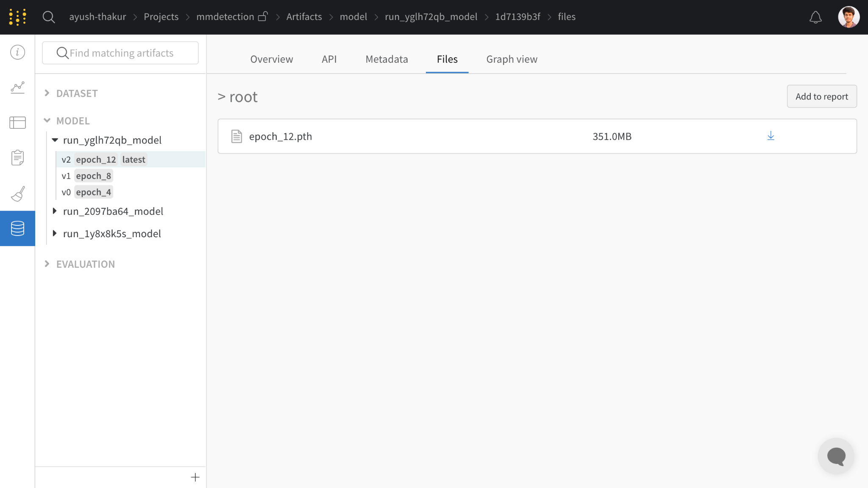868x488 pixels.
Task: Click the root folder path heading
Action: (x=243, y=97)
